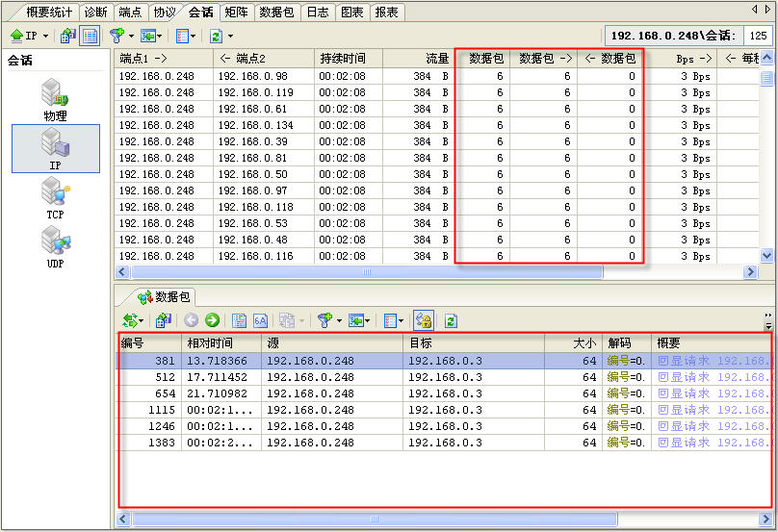Click the hex view 6A icon

[260, 320]
